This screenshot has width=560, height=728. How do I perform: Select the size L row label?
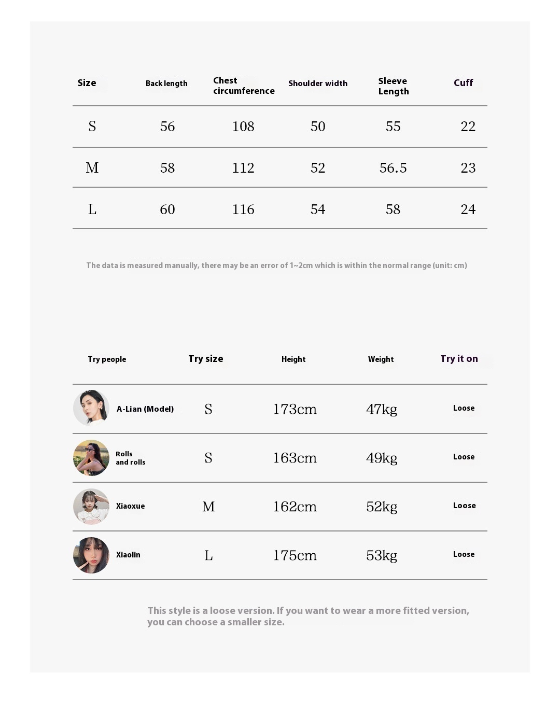point(92,209)
